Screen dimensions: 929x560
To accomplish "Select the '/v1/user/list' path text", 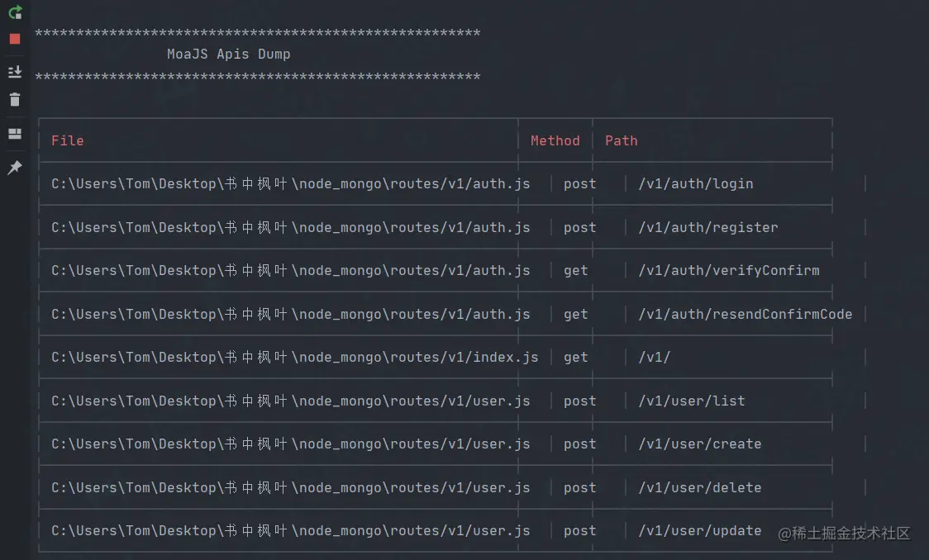I will click(x=692, y=401).
